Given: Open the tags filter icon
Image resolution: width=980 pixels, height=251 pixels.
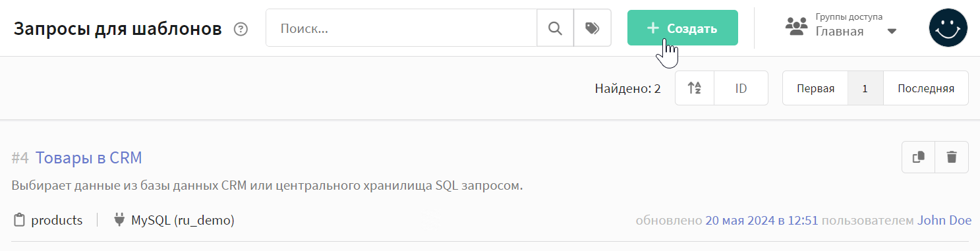Looking at the screenshot, I should (x=592, y=28).
